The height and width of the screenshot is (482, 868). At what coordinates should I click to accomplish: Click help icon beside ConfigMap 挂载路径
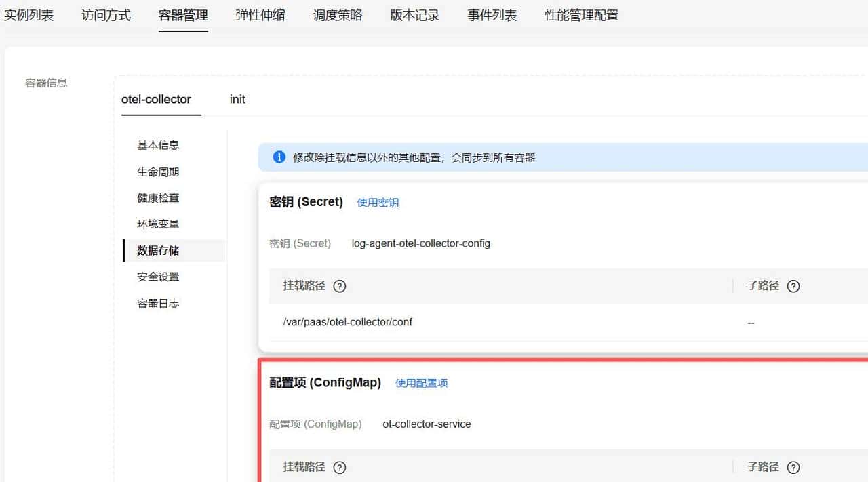[x=339, y=467]
